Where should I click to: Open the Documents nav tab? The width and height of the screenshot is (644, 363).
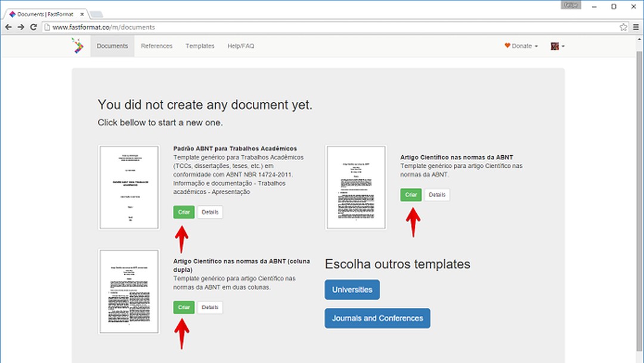[x=113, y=46]
